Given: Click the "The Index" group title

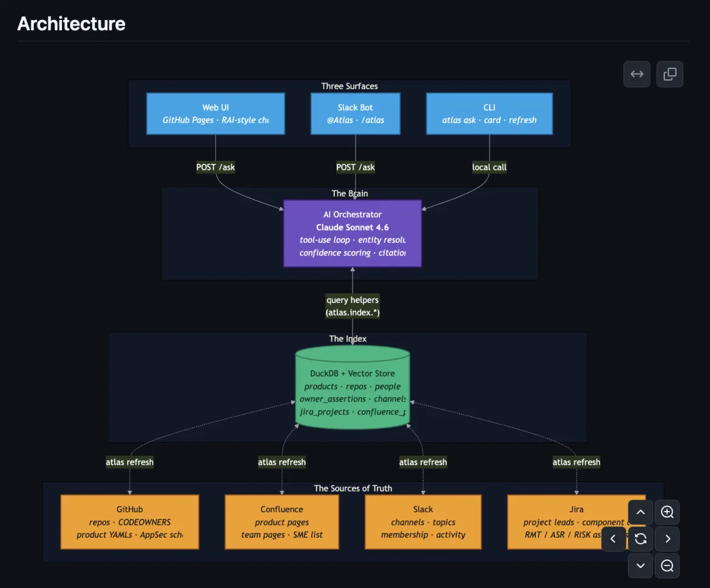Looking at the screenshot, I should [348, 339].
